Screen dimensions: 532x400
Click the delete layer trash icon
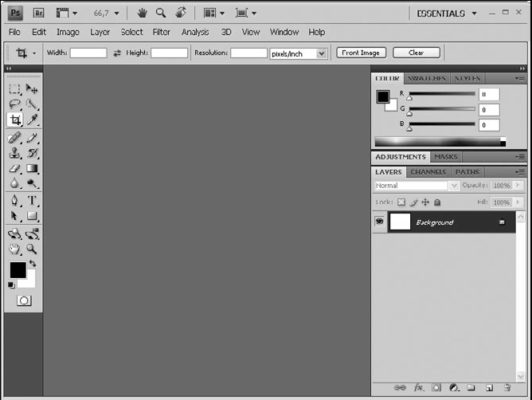pyautogui.click(x=506, y=387)
